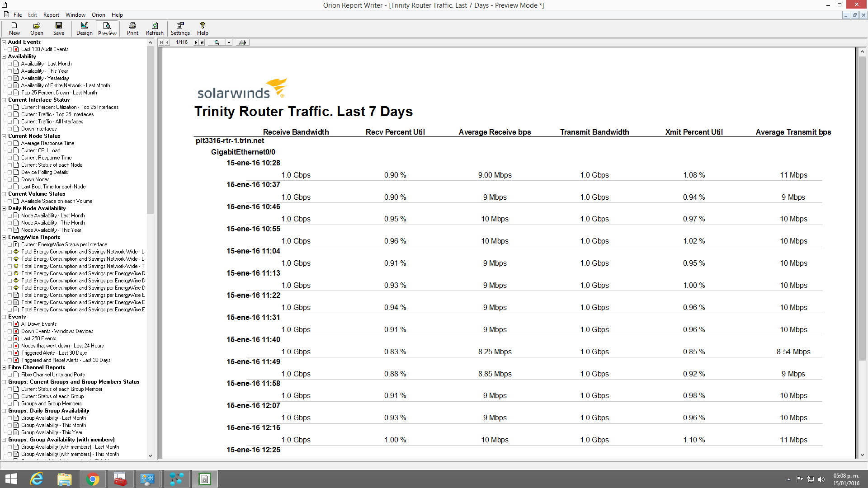Open the Orion menu
The image size is (868, 488).
[x=98, y=15]
